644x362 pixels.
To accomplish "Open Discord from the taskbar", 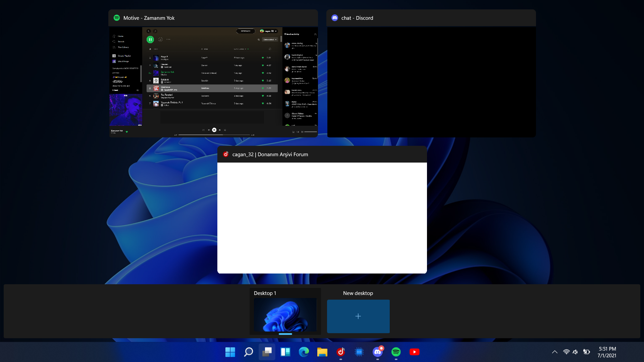I will point(378,352).
